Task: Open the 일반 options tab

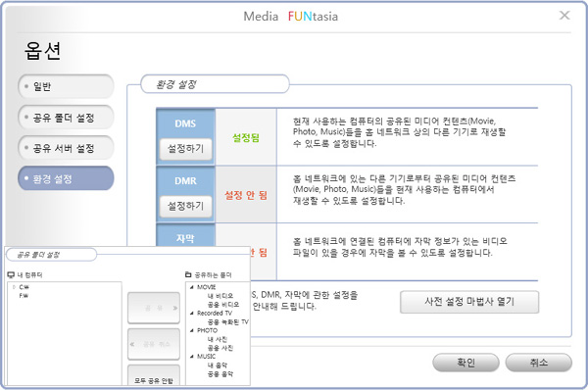Action: click(66, 86)
